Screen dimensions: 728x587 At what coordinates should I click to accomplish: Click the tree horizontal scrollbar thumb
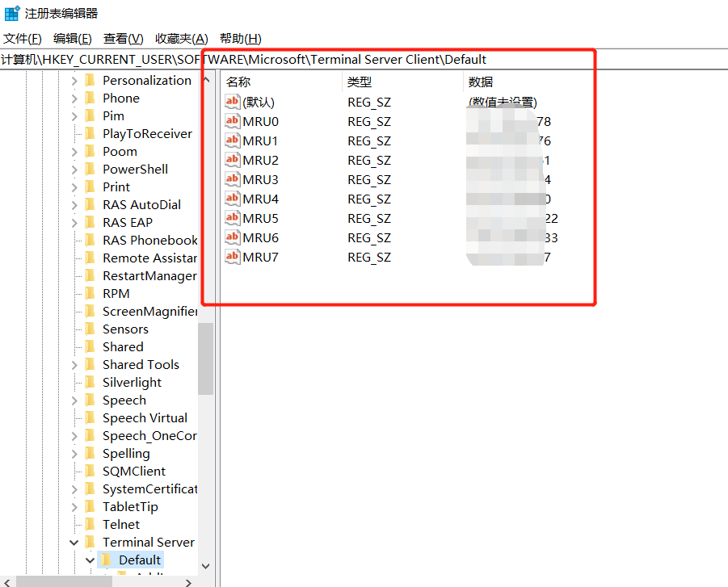pos(64,582)
